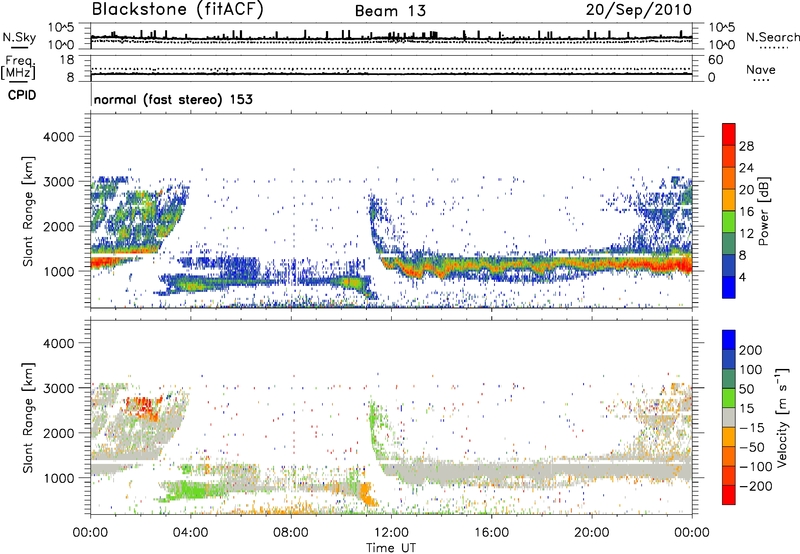Image resolution: width=800 pixels, height=554 pixels.
Task: Pick the red bottom segment of velocity color bar
Action: pos(729,495)
